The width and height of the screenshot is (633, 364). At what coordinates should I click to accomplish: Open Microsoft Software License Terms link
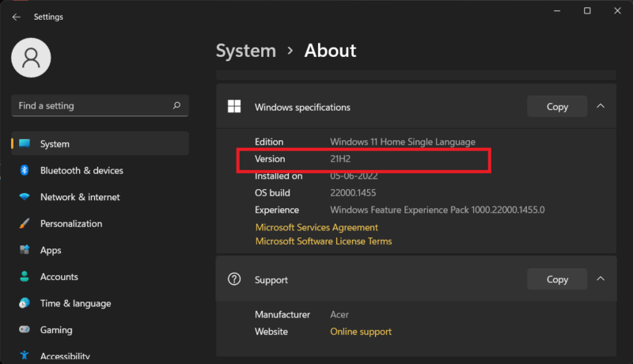click(x=324, y=241)
